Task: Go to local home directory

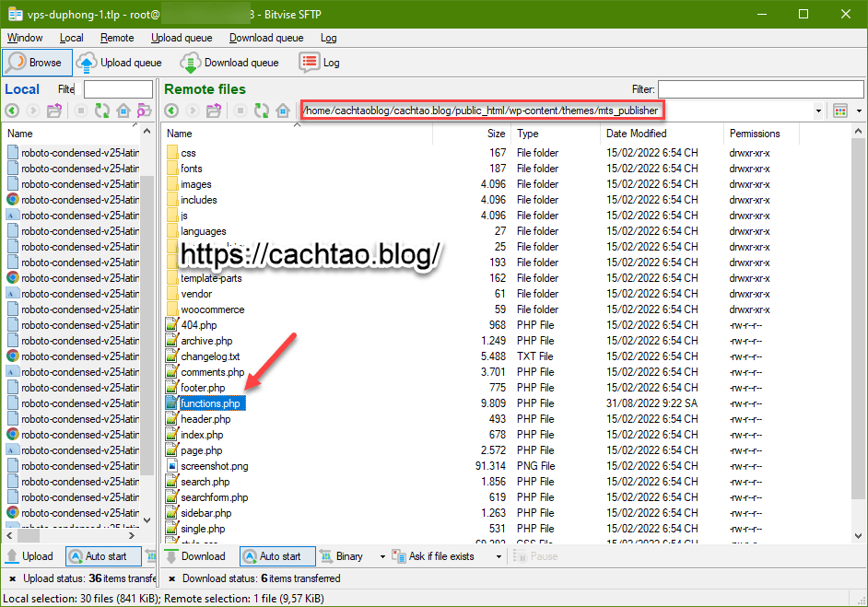Action: coord(123,111)
